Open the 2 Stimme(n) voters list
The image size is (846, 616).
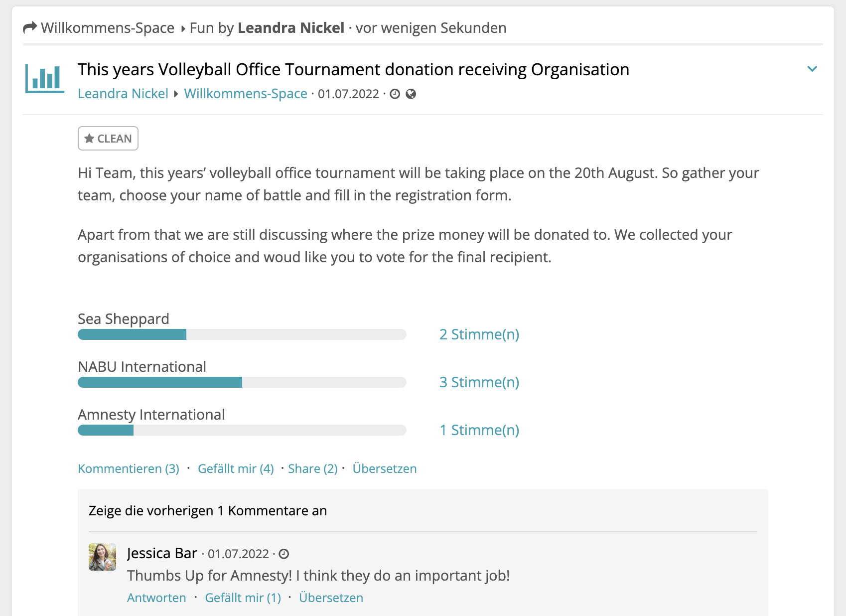coord(479,334)
